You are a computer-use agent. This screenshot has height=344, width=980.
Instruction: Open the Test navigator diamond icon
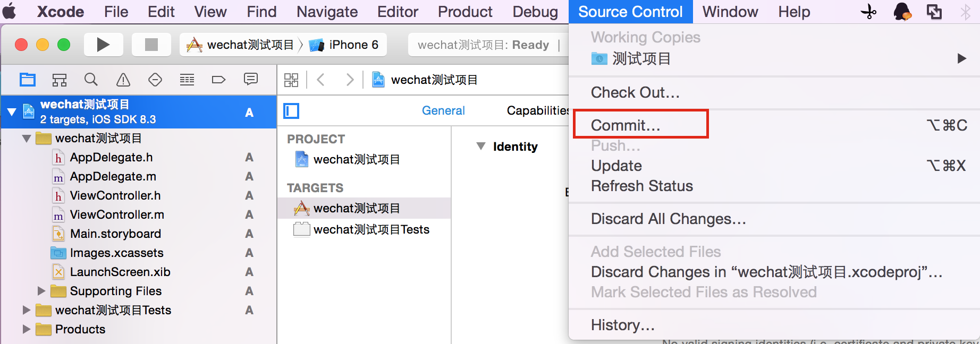coord(155,80)
